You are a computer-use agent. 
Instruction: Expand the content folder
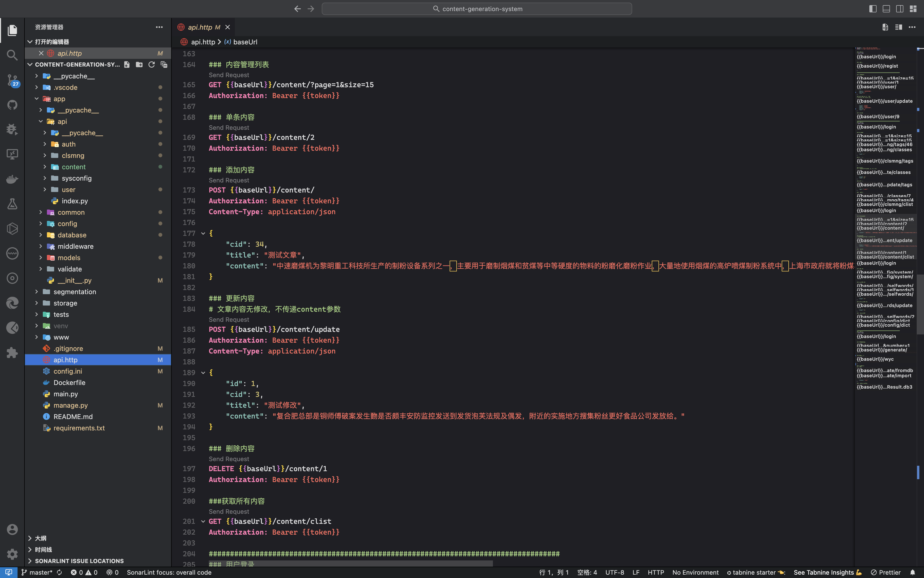pos(45,167)
